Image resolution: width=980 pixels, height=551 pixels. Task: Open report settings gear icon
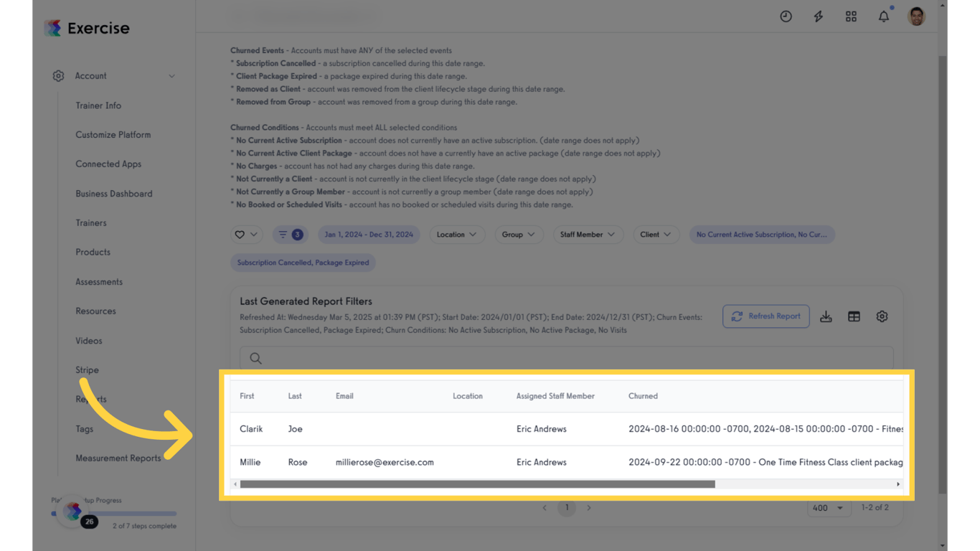click(882, 316)
